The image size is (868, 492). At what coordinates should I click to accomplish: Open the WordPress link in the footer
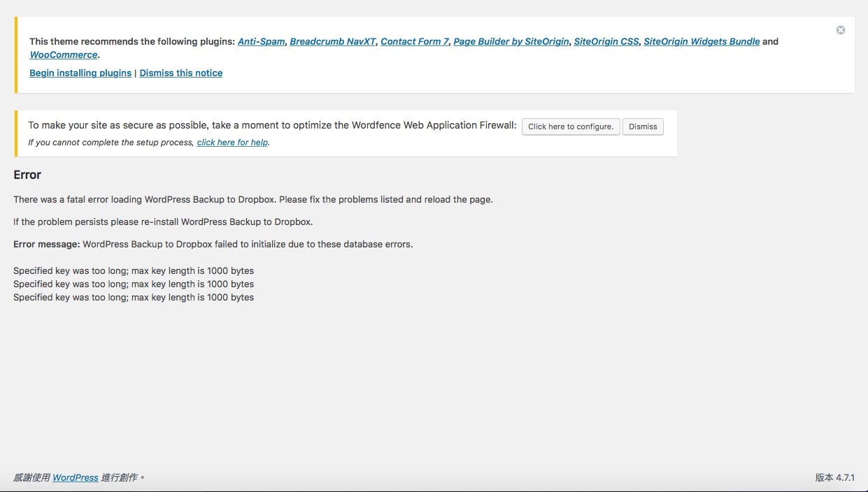click(x=76, y=477)
